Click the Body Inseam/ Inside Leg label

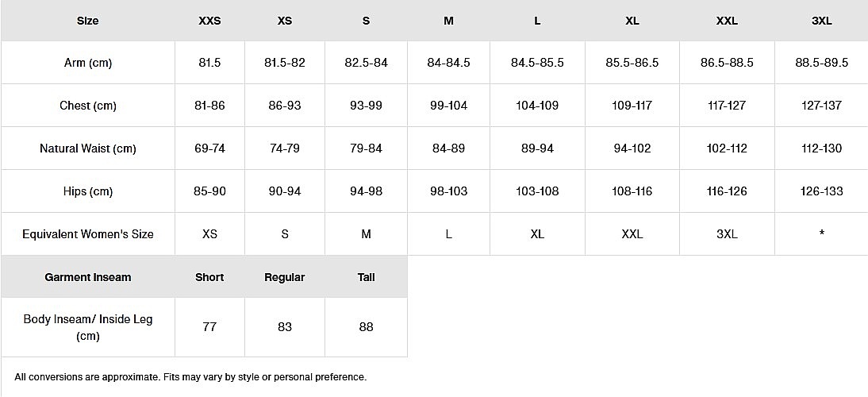click(x=88, y=327)
